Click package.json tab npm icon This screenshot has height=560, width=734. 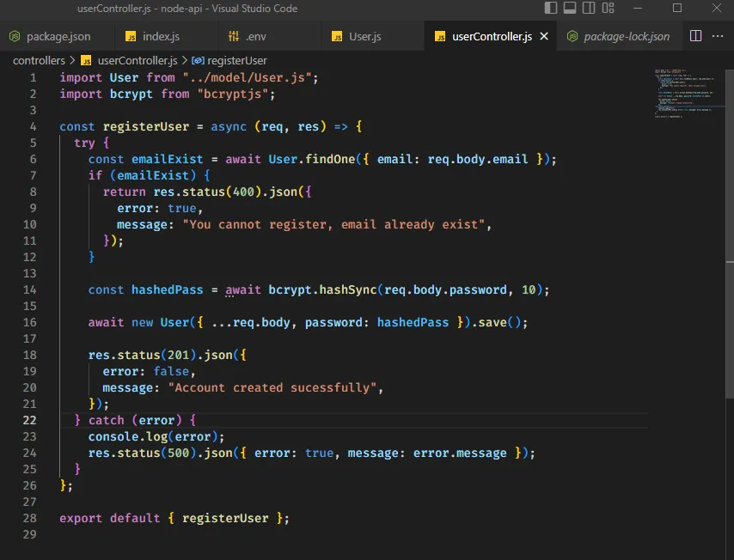tap(15, 36)
